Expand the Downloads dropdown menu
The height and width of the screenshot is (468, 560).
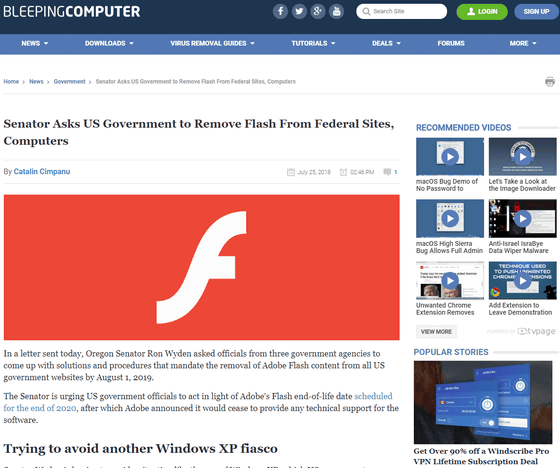109,44
